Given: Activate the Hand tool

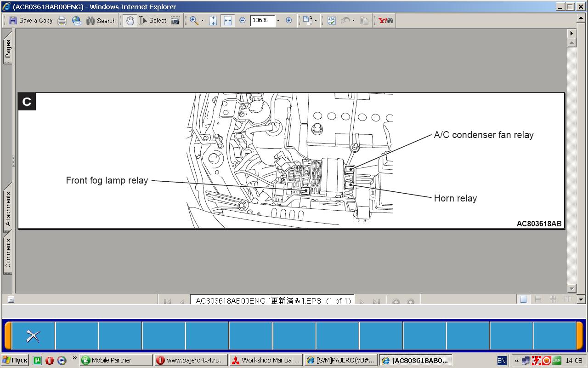Looking at the screenshot, I should pos(130,20).
